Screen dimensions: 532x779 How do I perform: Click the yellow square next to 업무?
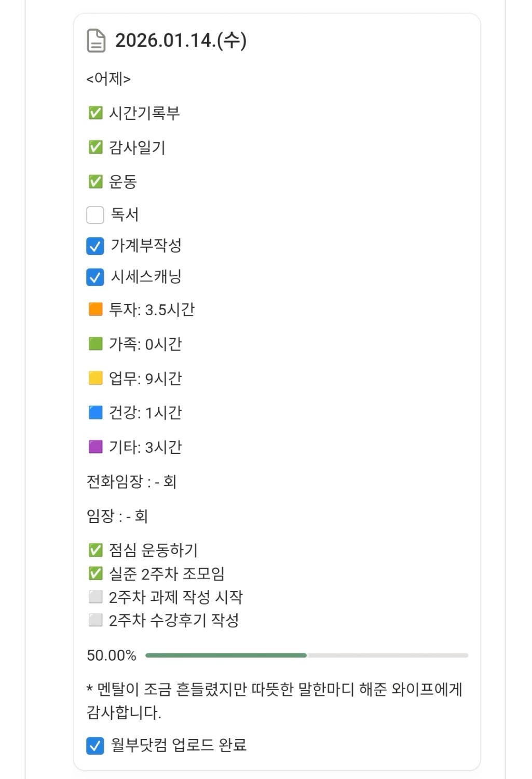tap(96, 378)
